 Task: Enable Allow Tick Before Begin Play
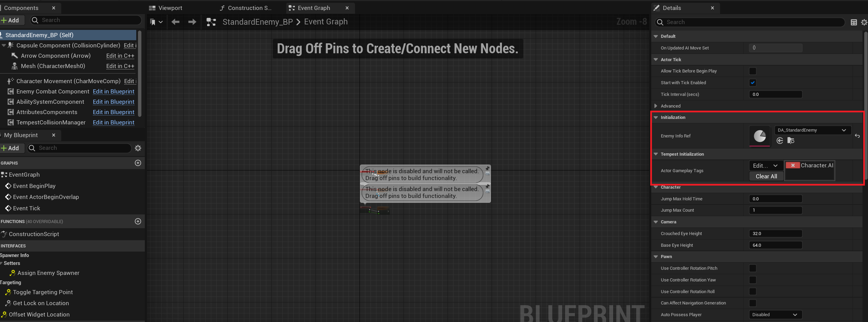click(x=753, y=71)
